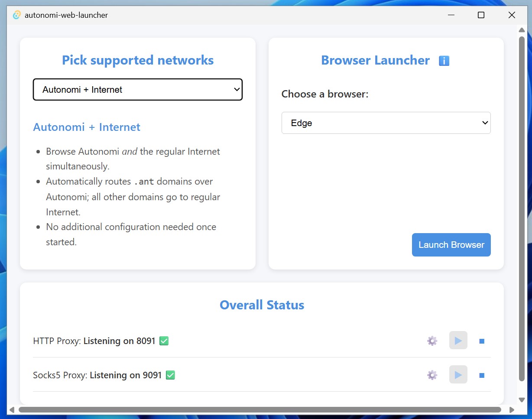Image resolution: width=532 pixels, height=419 pixels.
Task: Expand the Autonomi + Internet network dropdown
Action: coord(138,90)
